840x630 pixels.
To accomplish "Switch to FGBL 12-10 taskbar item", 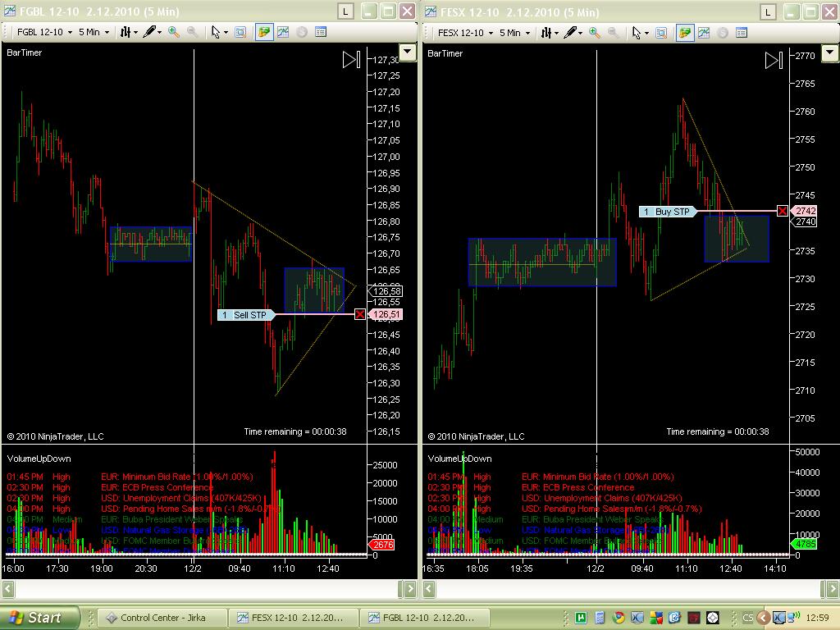I will coord(425,618).
